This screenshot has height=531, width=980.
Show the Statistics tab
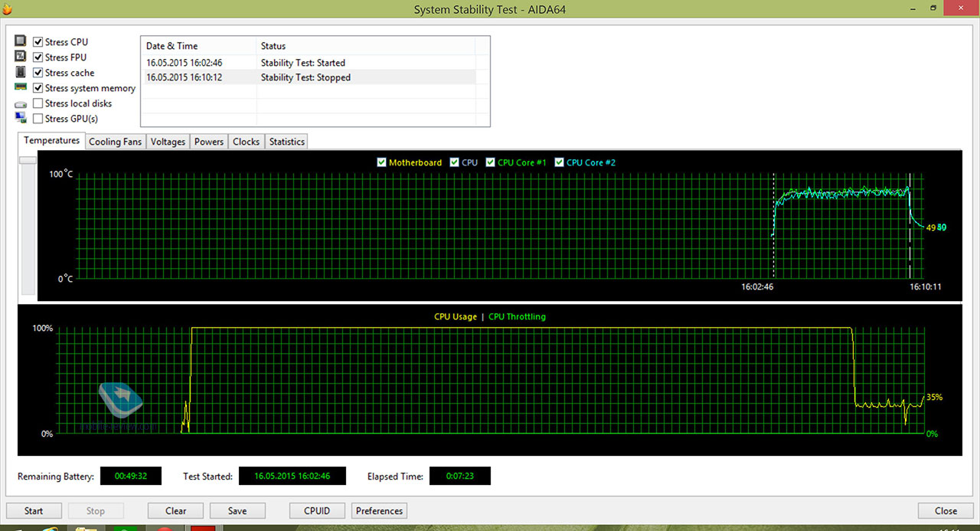point(287,142)
